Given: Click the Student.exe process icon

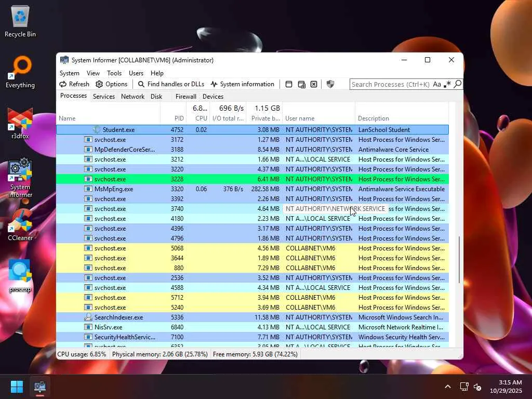Looking at the screenshot, I should click(x=96, y=129).
